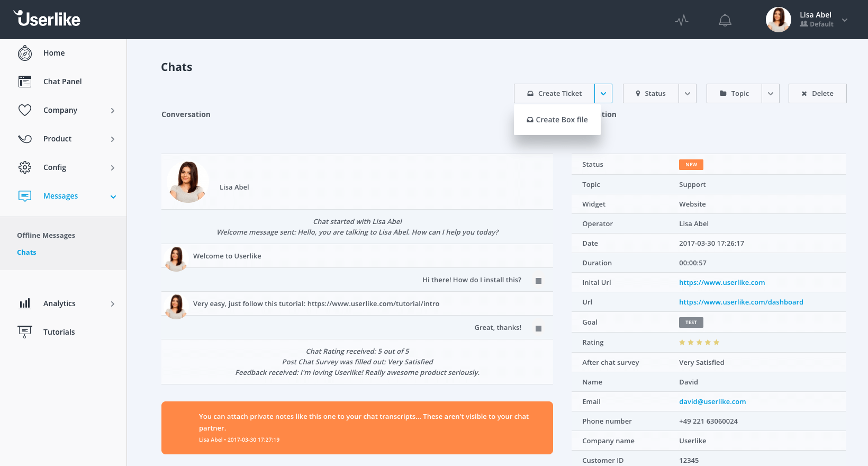Click the Analytics bar chart icon

pos(25,303)
